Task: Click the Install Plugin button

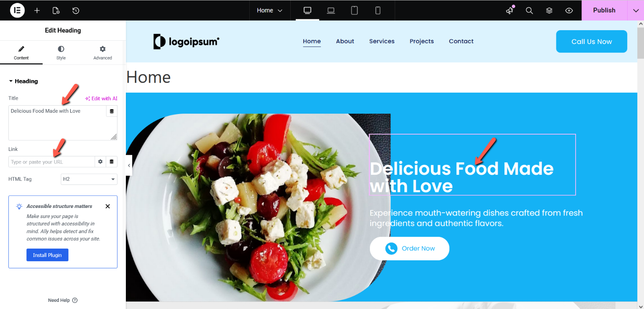Action: (47, 255)
